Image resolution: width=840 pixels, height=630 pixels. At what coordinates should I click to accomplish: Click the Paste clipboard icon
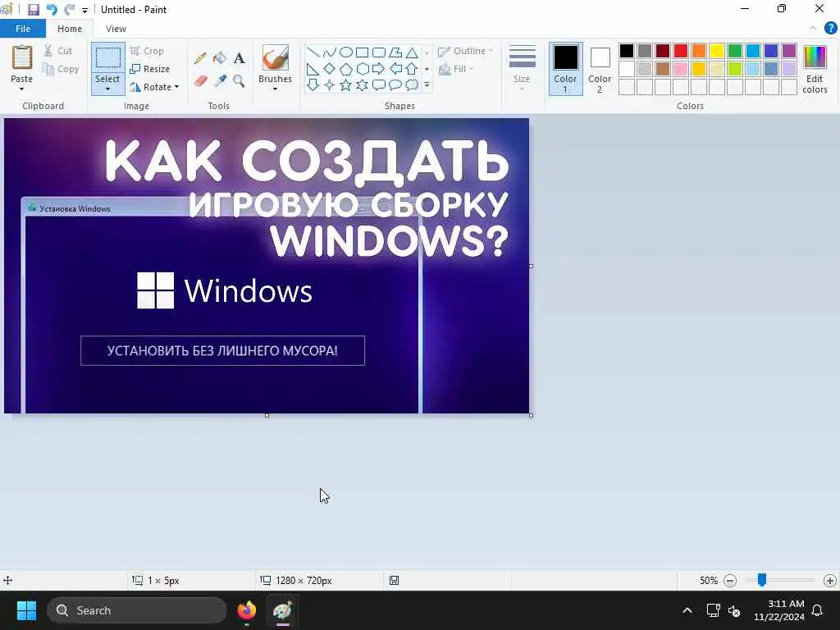pyautogui.click(x=22, y=58)
